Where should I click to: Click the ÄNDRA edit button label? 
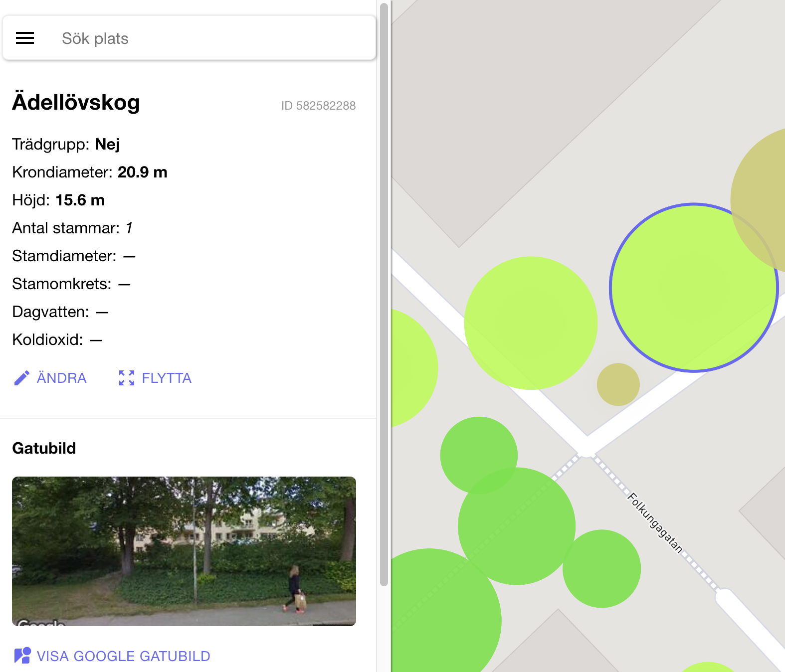pyautogui.click(x=62, y=378)
